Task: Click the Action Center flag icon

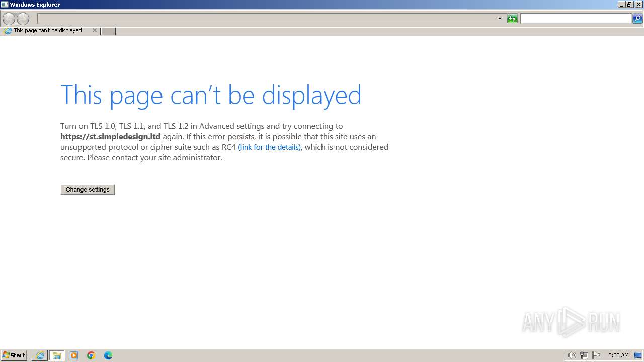Action: click(596, 355)
